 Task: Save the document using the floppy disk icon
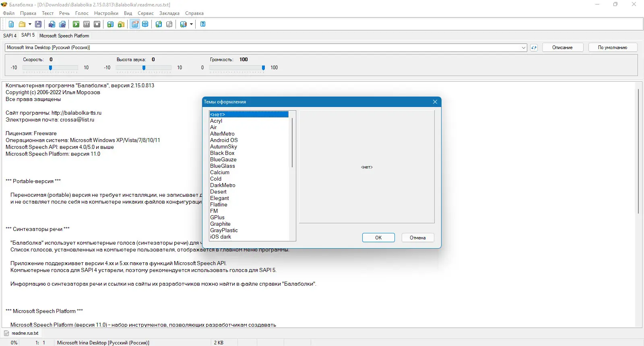[38, 24]
